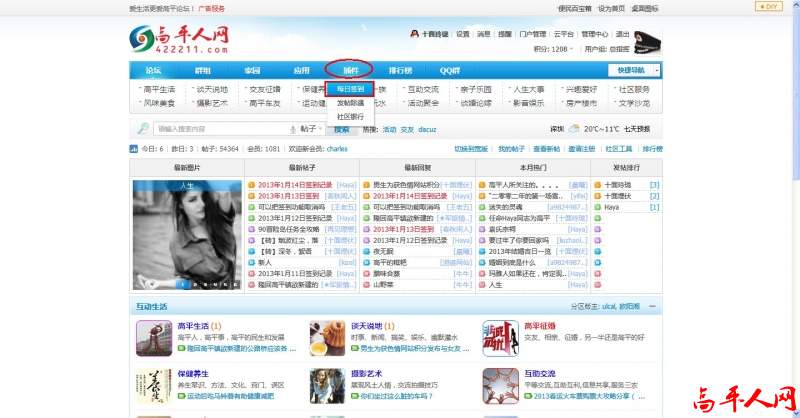
Task: Open the 应用 navigation tab
Action: (x=302, y=70)
